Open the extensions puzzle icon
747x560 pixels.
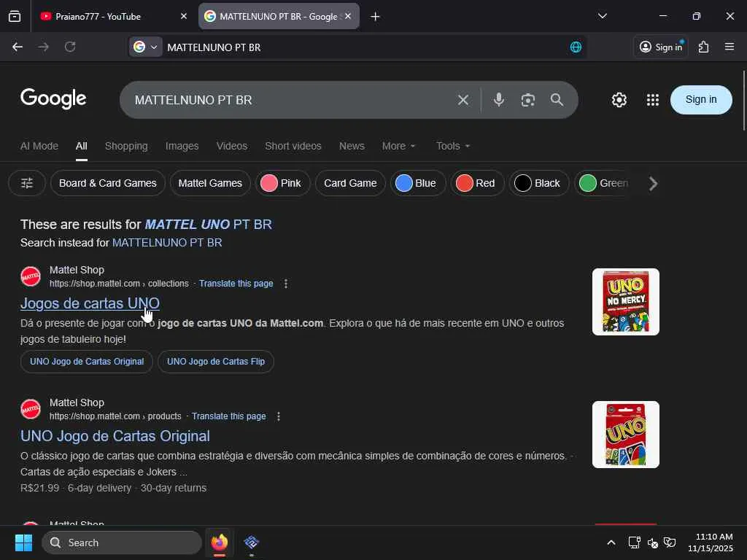point(704,47)
